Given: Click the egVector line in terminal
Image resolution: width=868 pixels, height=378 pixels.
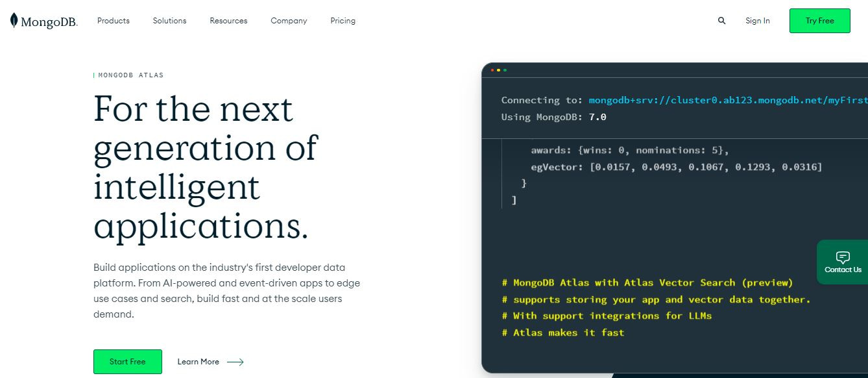Looking at the screenshot, I should click(x=676, y=167).
